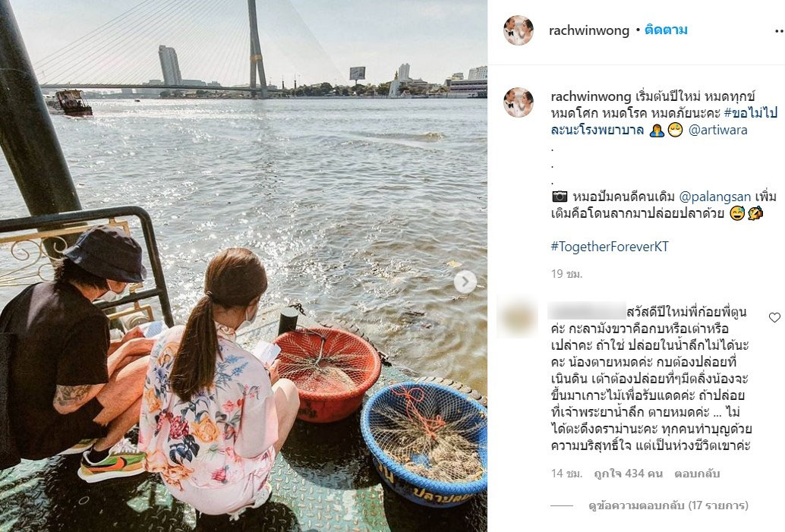Open hashtag #ขอไม่ไปละนะโรงพยาบาล
785x532 pixels.
point(665,121)
